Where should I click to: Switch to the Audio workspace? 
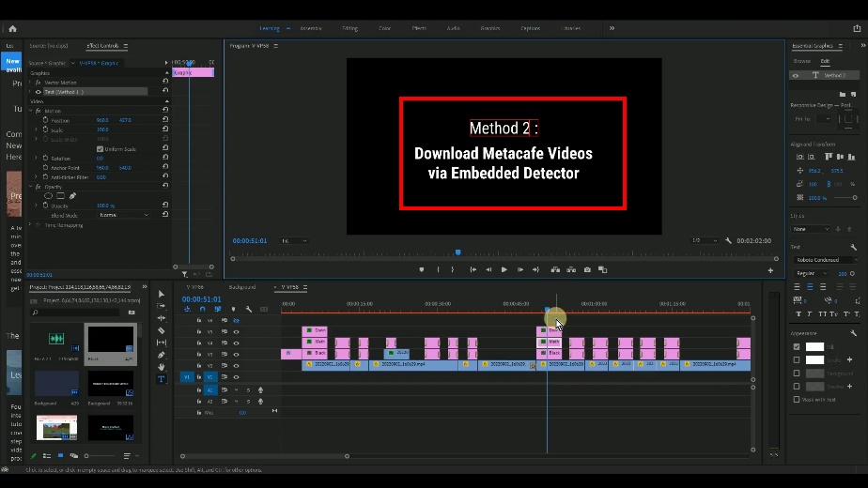[x=454, y=28]
